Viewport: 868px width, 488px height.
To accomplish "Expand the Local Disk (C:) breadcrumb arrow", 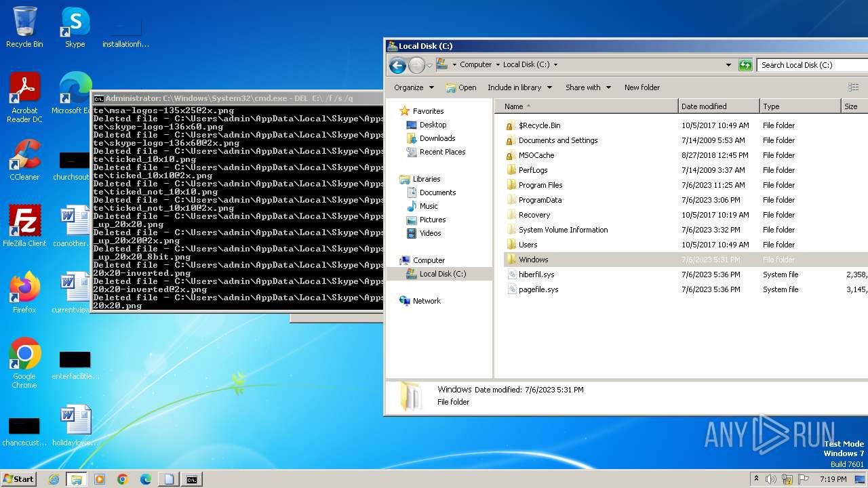I will coord(555,65).
